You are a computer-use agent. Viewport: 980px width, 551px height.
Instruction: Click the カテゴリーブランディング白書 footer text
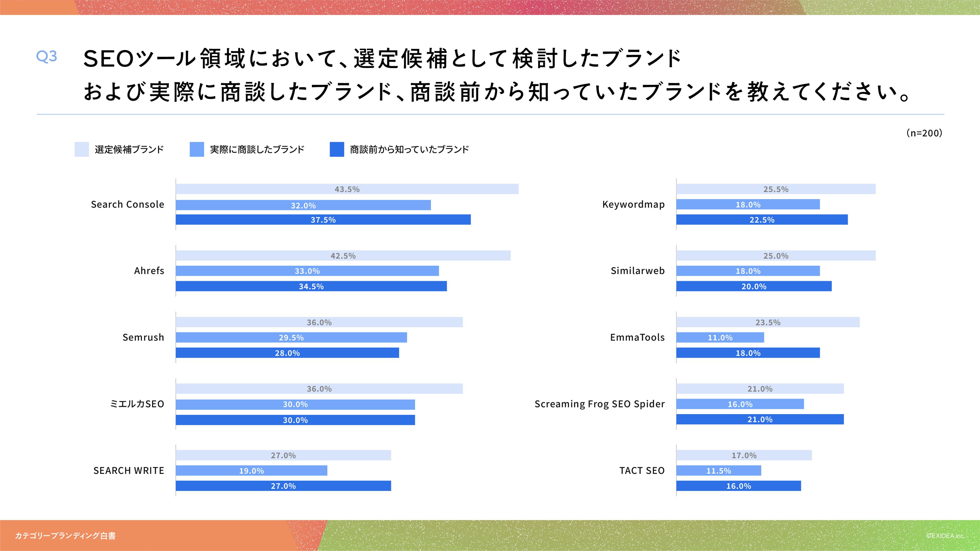[x=65, y=536]
